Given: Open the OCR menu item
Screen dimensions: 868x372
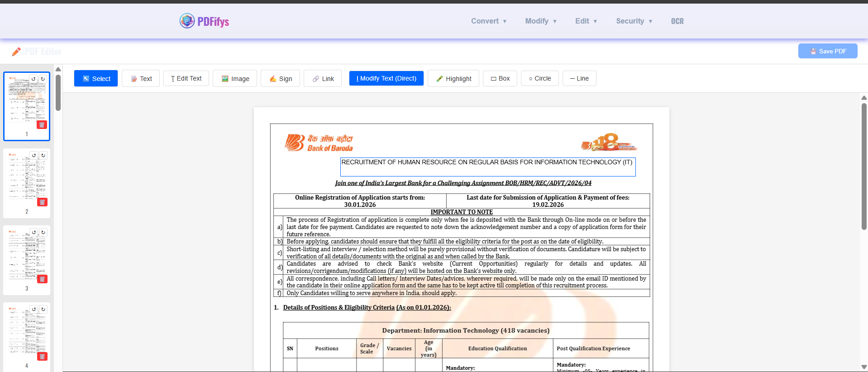Looking at the screenshot, I should (x=677, y=21).
